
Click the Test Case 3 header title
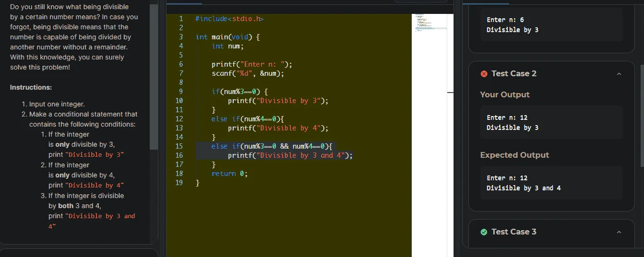point(514,232)
